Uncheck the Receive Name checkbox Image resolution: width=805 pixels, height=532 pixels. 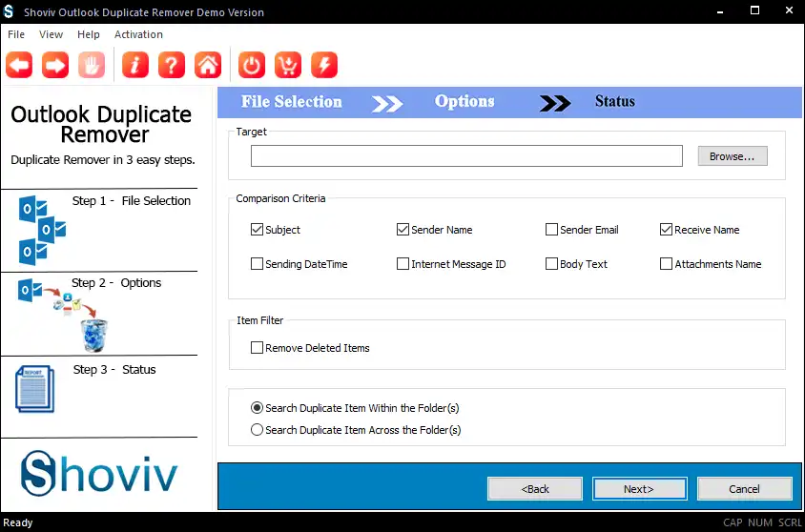pyautogui.click(x=666, y=230)
